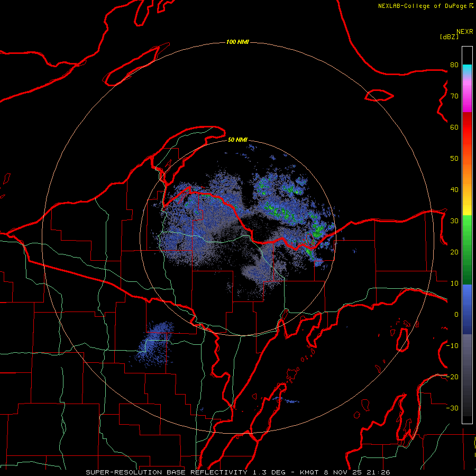This screenshot has height=476, width=476.
Task: Click the super-resolution base reflectivity caption
Action: coord(237,472)
